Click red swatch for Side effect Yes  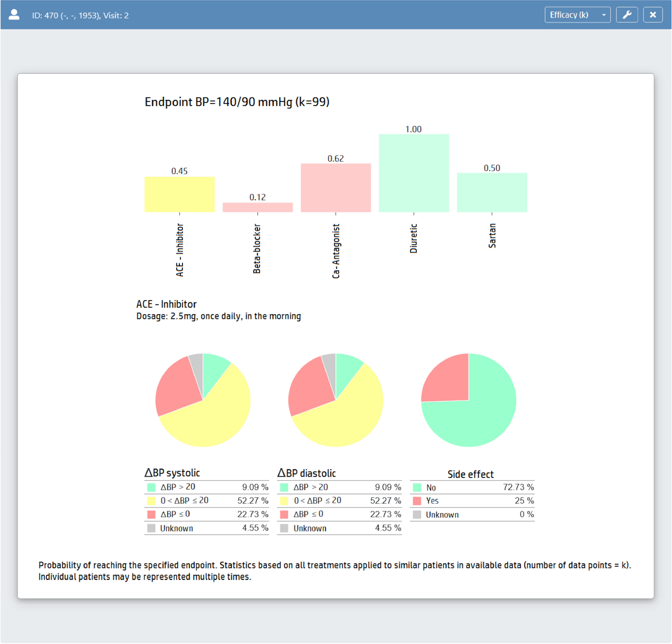click(x=417, y=501)
